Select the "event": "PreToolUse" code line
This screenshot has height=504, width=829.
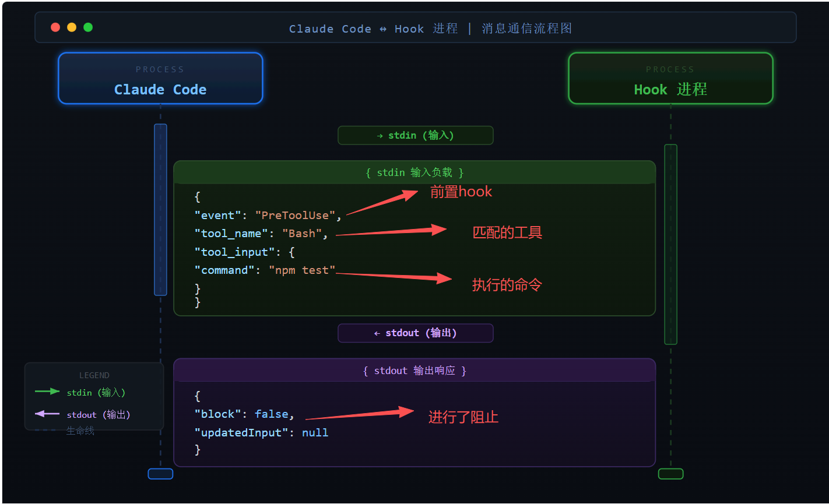tap(268, 215)
